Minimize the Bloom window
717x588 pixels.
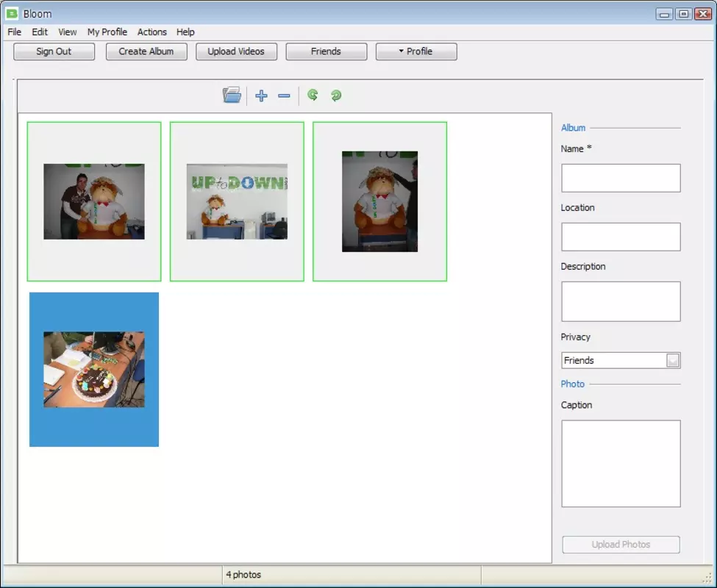(664, 14)
